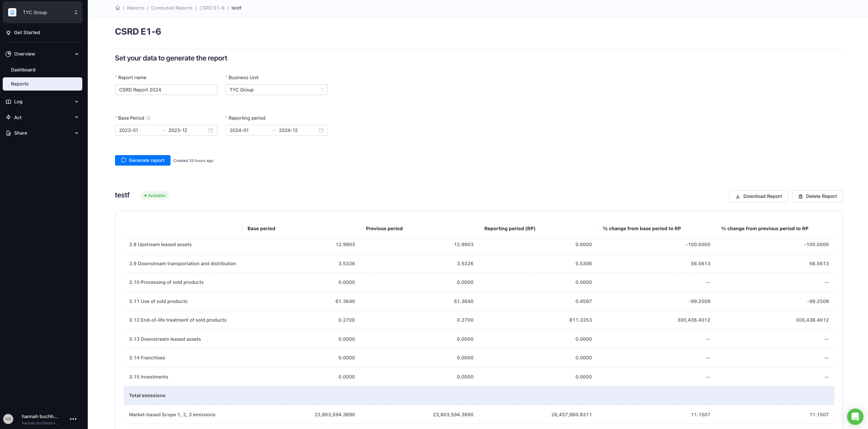868x429 pixels.
Task: Click the Report name input field
Action: [x=166, y=90]
